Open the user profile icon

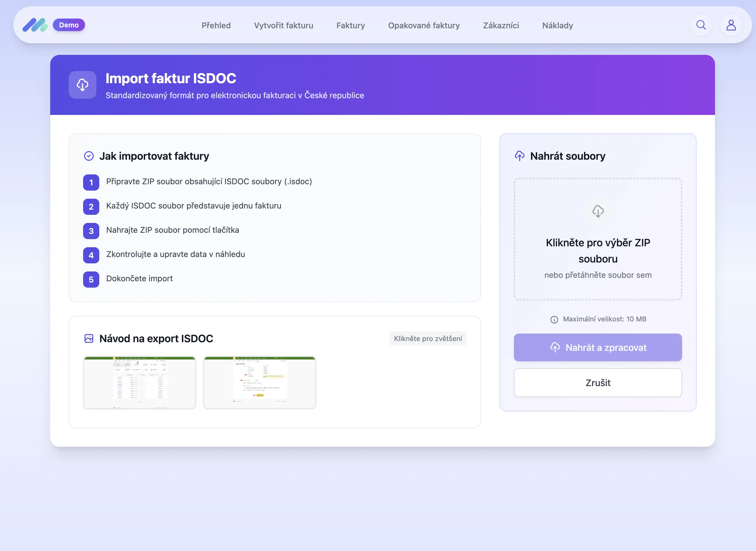point(731,25)
